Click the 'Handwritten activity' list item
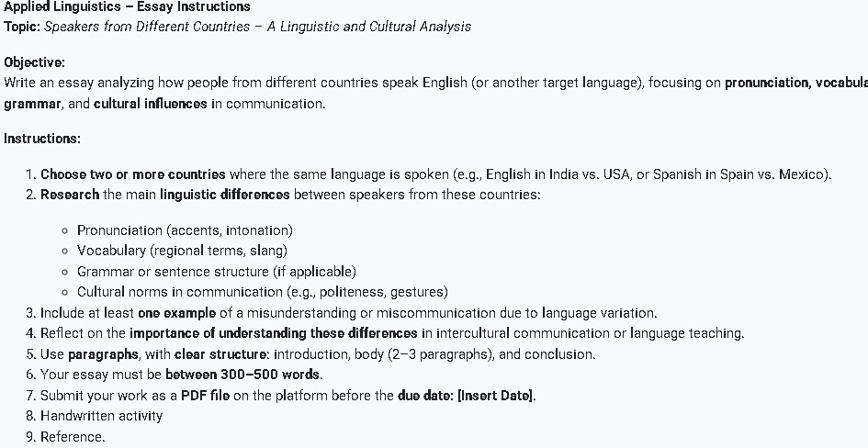This screenshot has height=448, width=868. coord(101,417)
